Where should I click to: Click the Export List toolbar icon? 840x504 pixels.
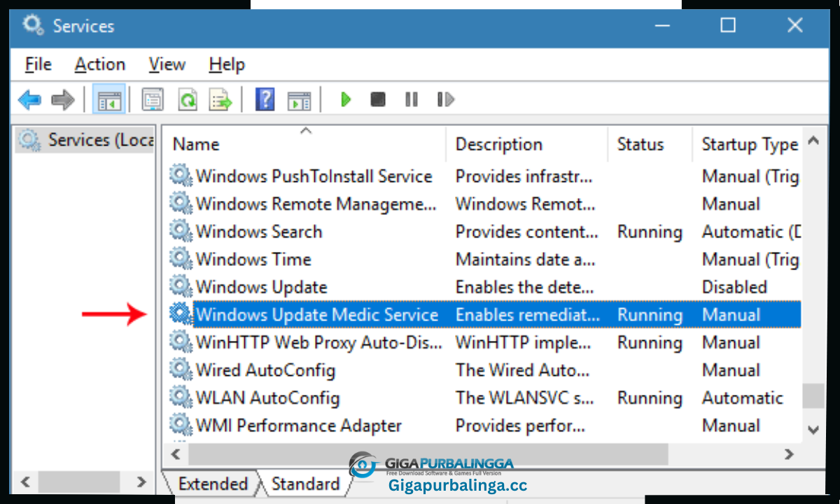coord(220,100)
